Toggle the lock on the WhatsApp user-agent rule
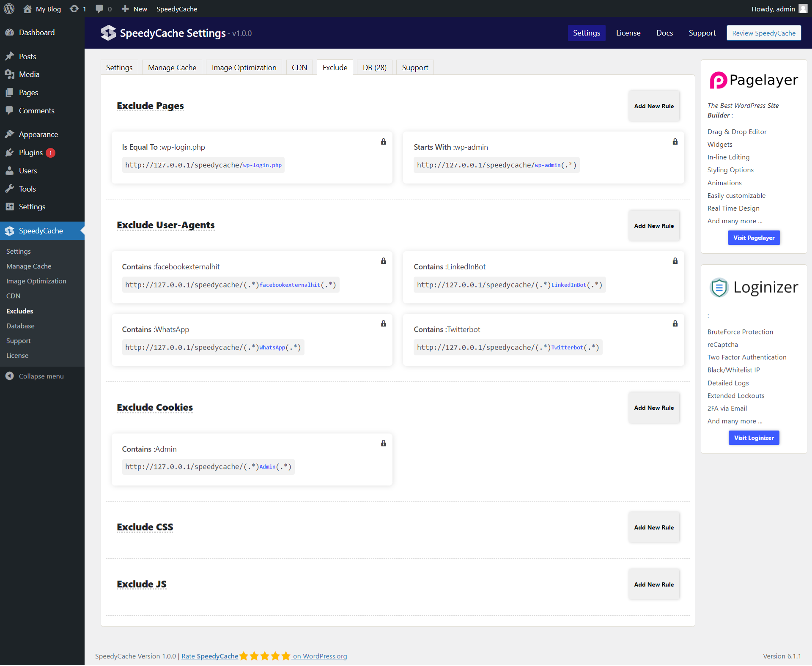Viewport: 812px width, 666px height. [x=383, y=323]
